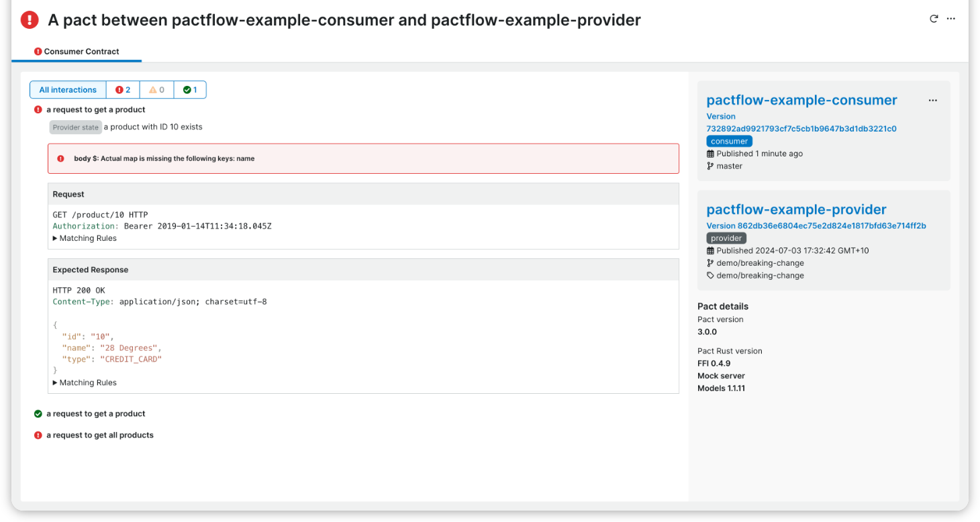Viewport: 980px width, 522px height.
Task: Toggle the All interactions filter
Action: 67,89
